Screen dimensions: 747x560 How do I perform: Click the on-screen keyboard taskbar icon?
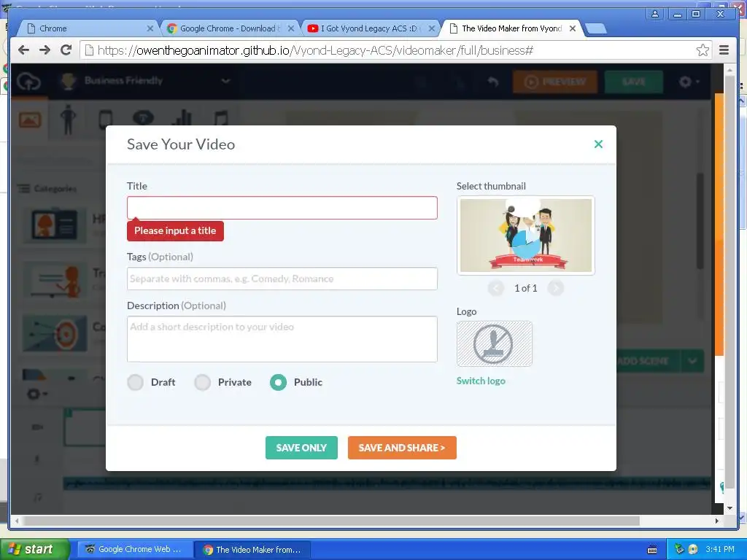pos(652,550)
